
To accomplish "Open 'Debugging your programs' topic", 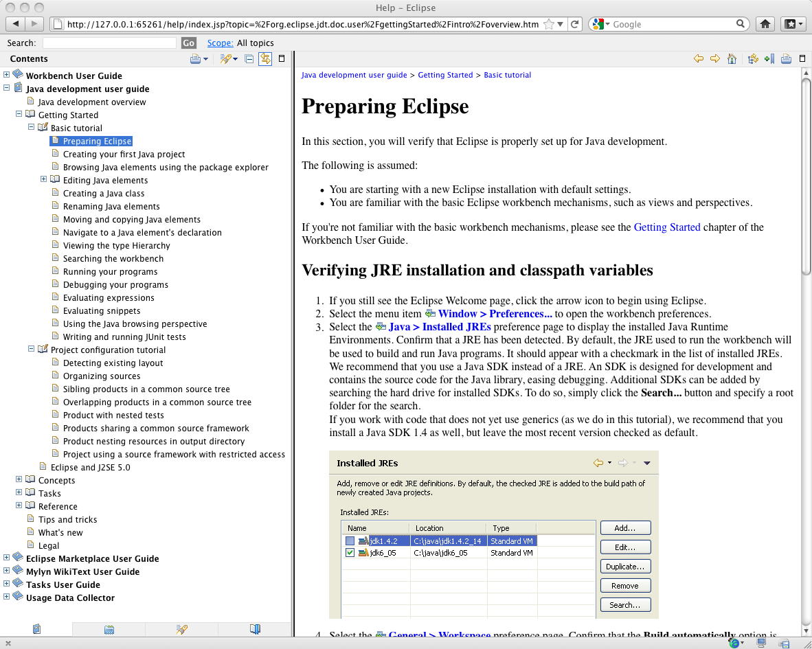I will click(x=115, y=284).
